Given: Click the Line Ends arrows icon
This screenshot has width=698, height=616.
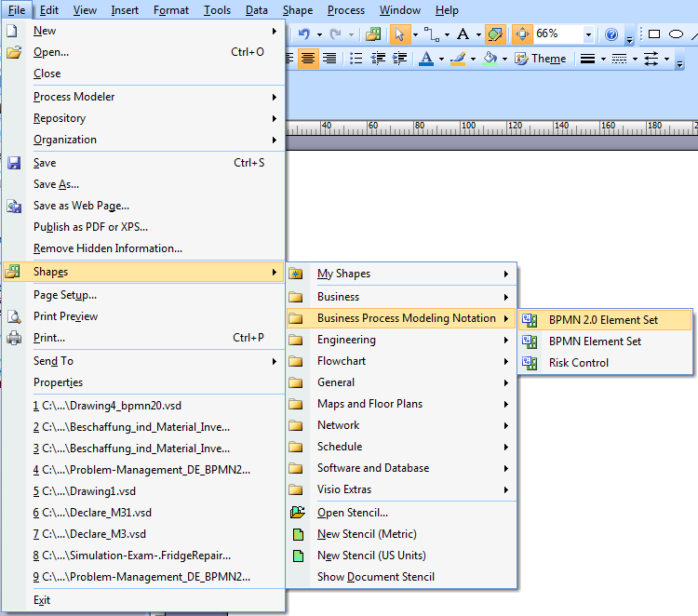Looking at the screenshot, I should pyautogui.click(x=651, y=59).
